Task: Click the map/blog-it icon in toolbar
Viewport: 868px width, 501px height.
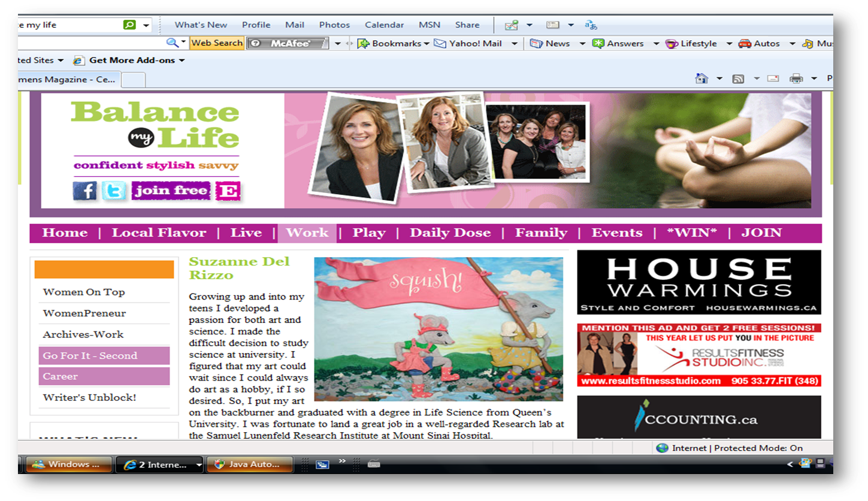Action: pyautogui.click(x=511, y=25)
